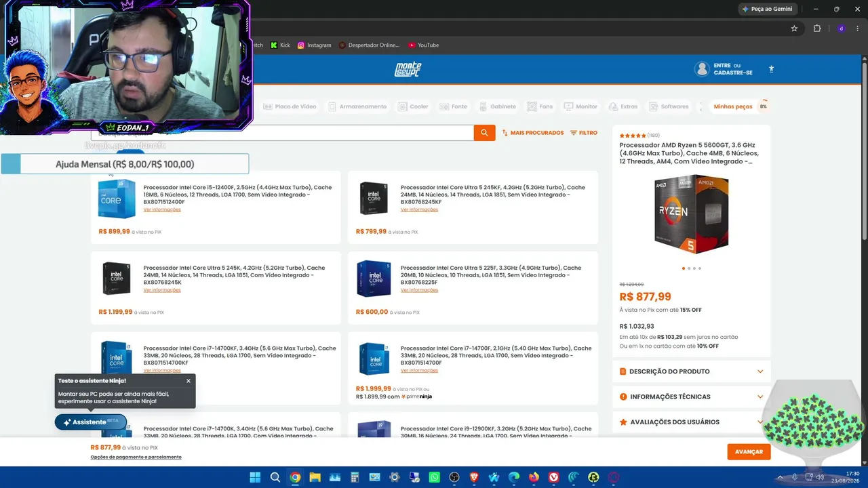Viewport: 868px width, 488px height.
Task: Select the Cooler category tab
Action: [414, 106]
